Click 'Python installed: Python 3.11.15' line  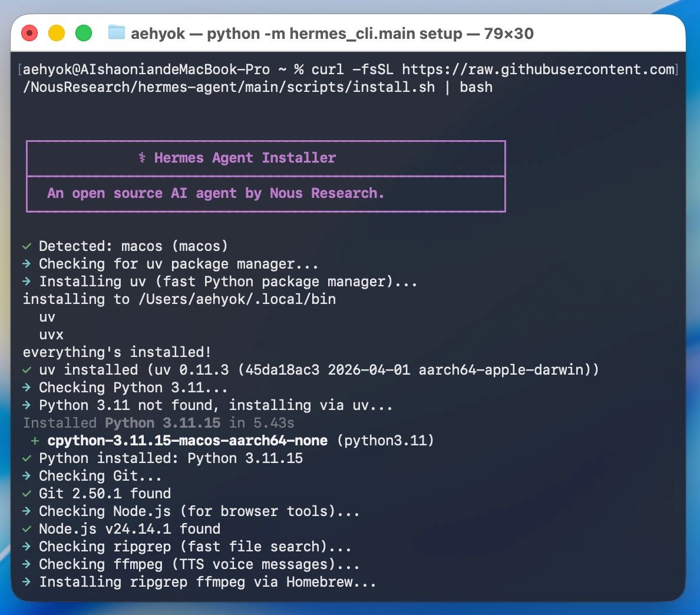coord(170,458)
